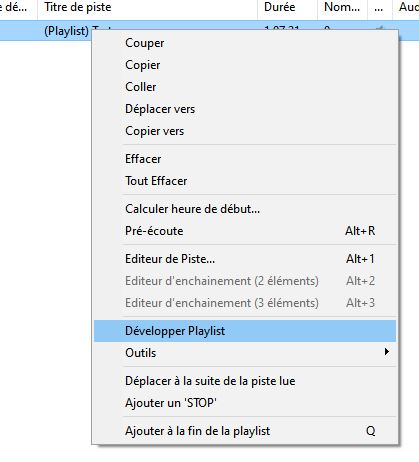Select the Déplacer vers option
The width and height of the screenshot is (419, 462).
(x=245, y=109)
